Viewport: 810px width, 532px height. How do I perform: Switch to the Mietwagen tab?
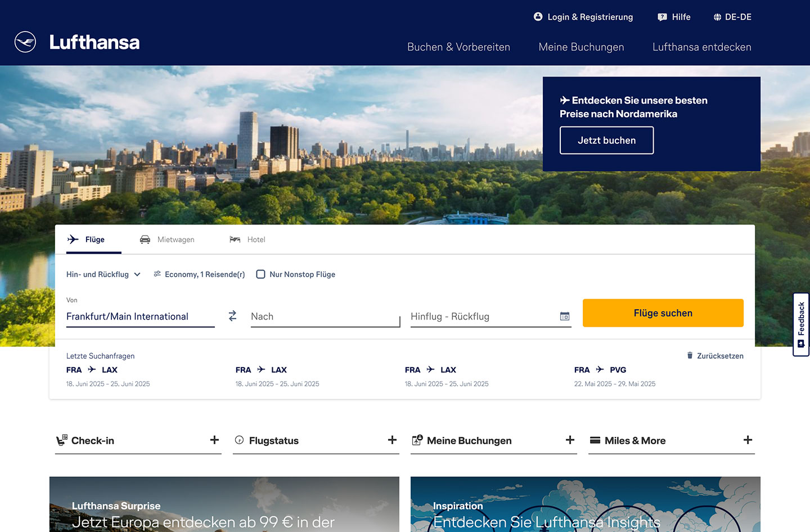pos(167,240)
